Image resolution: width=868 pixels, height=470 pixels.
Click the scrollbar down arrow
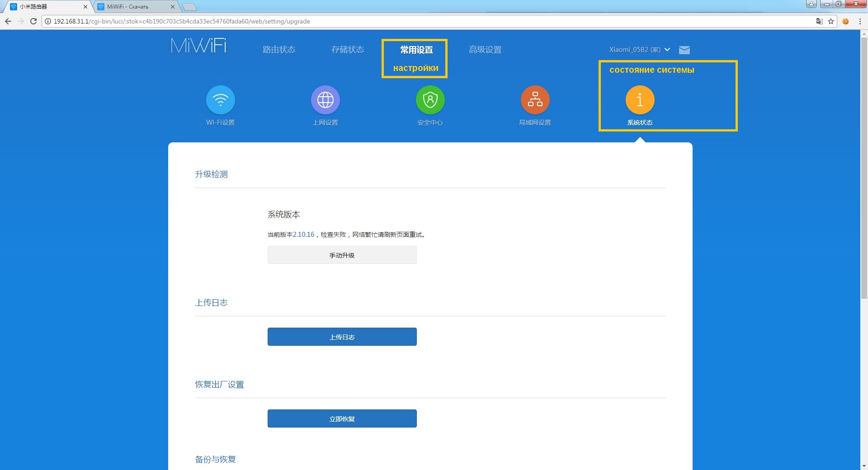click(864, 465)
